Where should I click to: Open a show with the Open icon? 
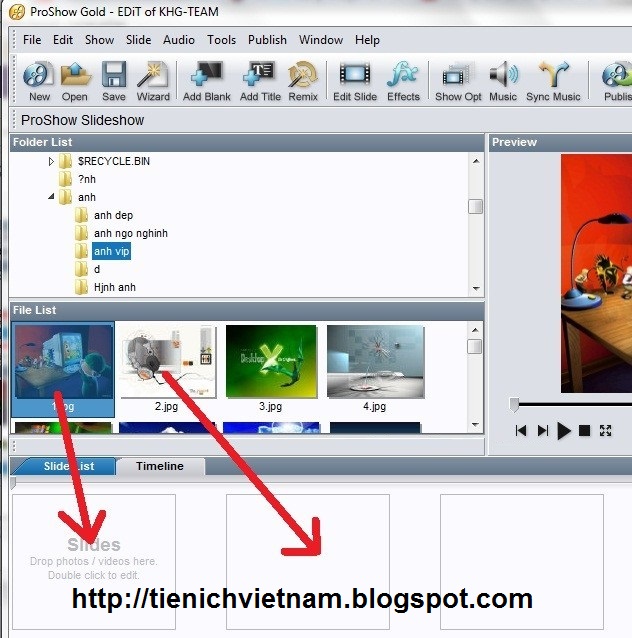click(75, 81)
